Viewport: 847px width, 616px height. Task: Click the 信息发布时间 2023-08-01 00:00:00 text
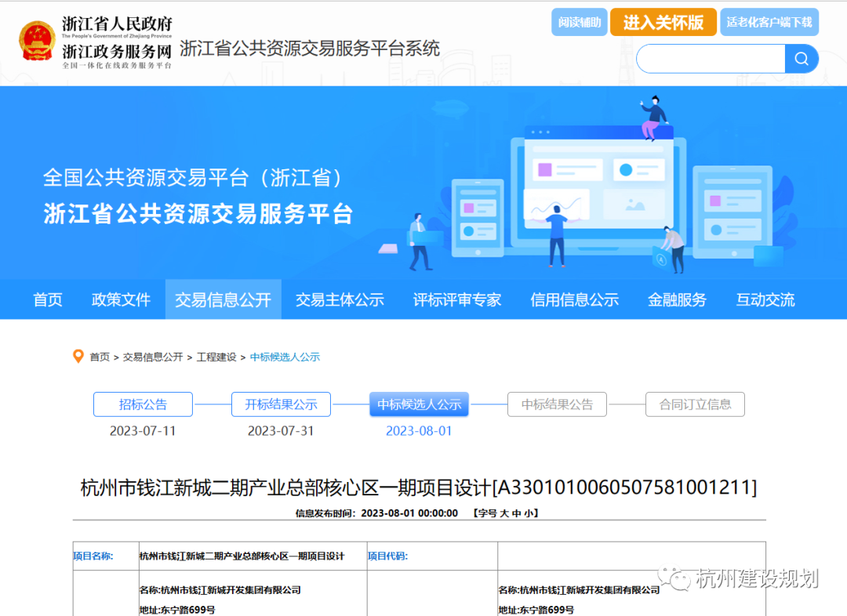click(x=376, y=513)
